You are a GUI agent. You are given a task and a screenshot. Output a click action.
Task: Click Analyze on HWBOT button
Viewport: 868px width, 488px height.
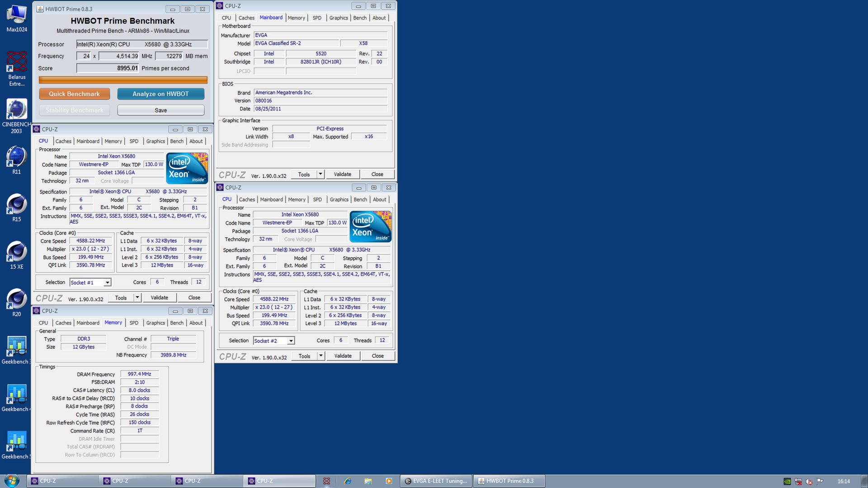160,94
